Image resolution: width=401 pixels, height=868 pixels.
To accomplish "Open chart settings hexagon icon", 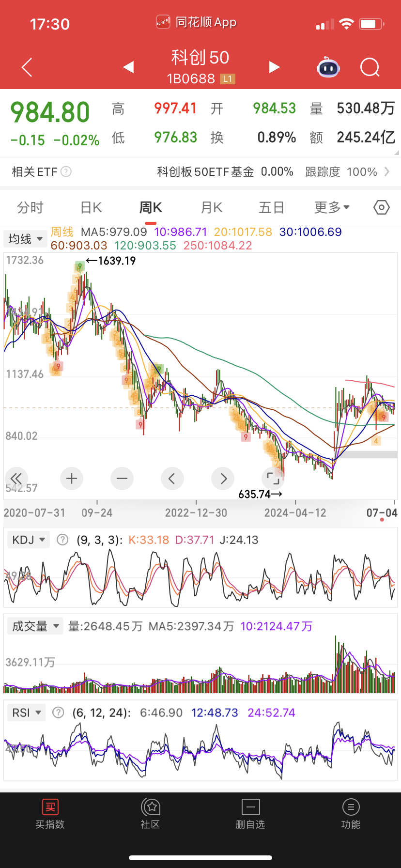I will pos(382,208).
